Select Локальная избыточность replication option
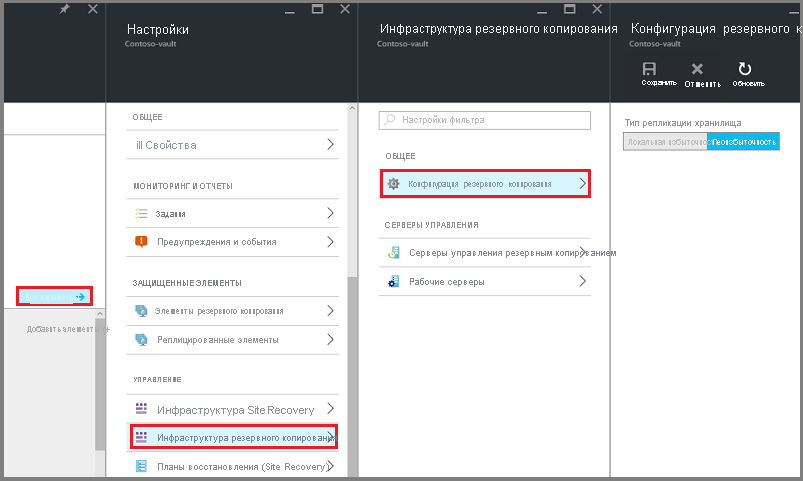 [665, 142]
